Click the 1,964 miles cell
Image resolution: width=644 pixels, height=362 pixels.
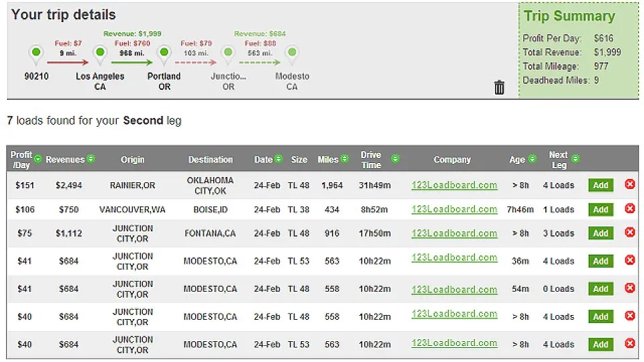point(332,186)
